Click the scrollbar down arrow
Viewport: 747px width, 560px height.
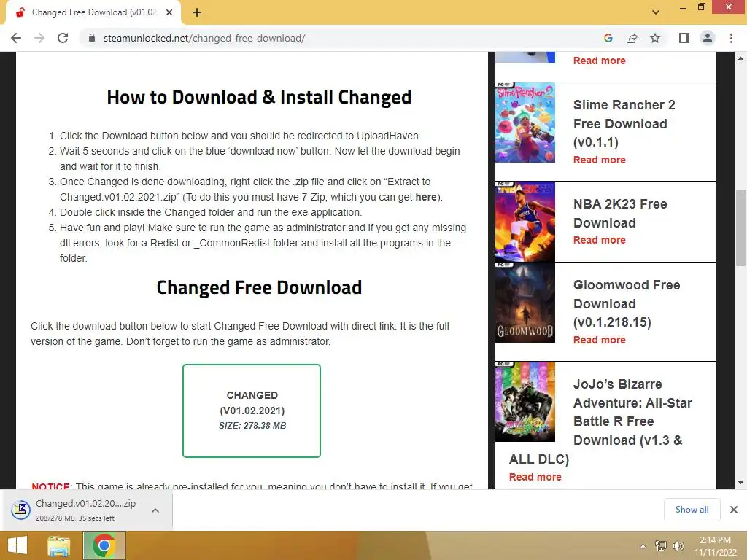coord(740,483)
